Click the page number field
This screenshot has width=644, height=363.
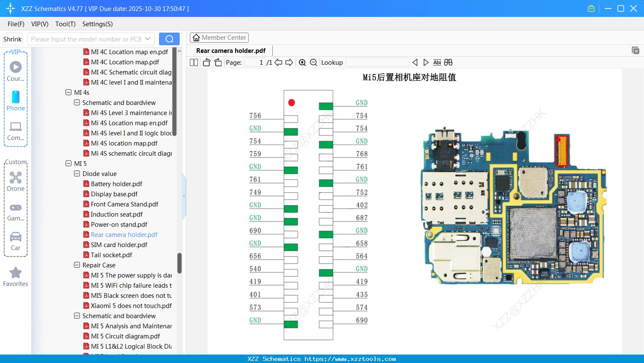pos(255,62)
